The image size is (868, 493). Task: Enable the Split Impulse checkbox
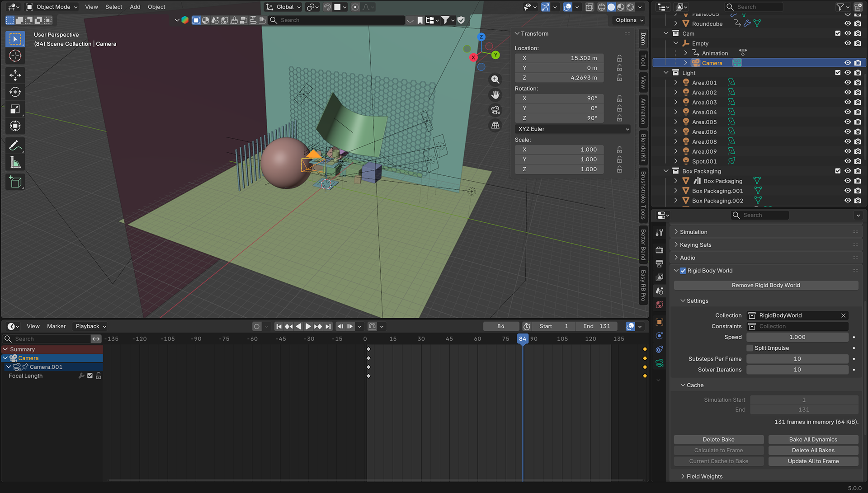coord(750,348)
